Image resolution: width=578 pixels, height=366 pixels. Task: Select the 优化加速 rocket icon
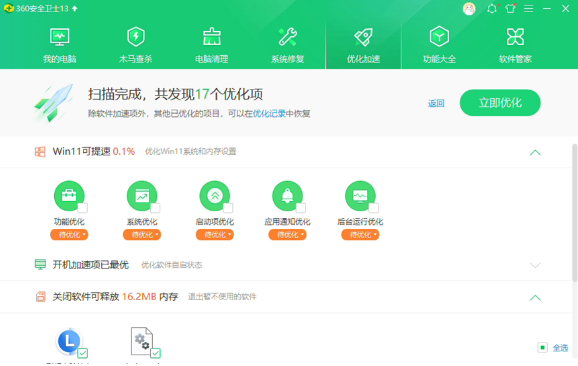(x=363, y=37)
